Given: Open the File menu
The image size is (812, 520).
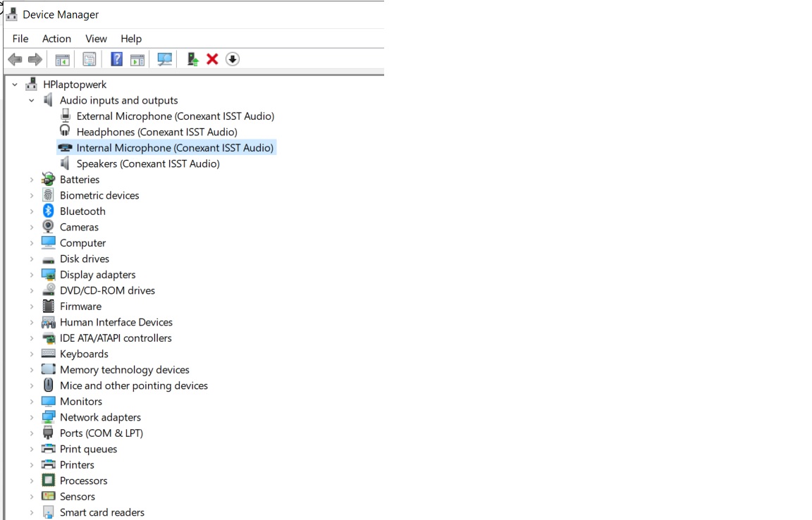Looking at the screenshot, I should coord(20,39).
